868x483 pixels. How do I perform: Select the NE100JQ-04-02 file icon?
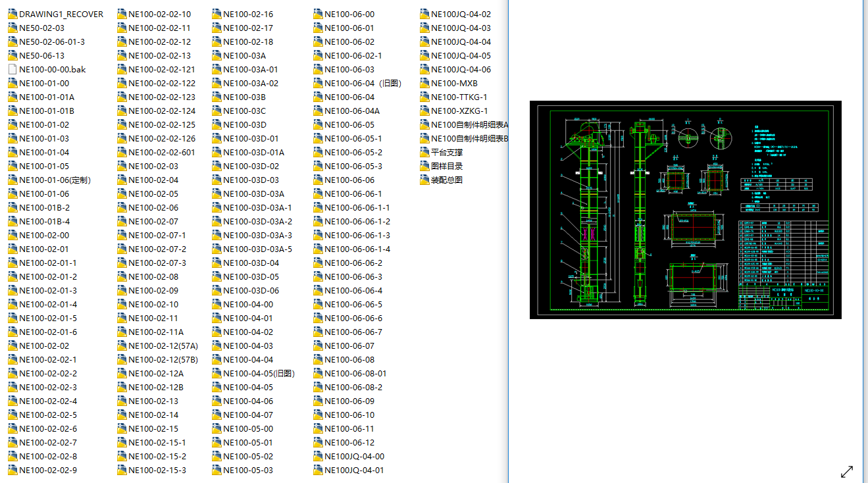click(x=424, y=14)
